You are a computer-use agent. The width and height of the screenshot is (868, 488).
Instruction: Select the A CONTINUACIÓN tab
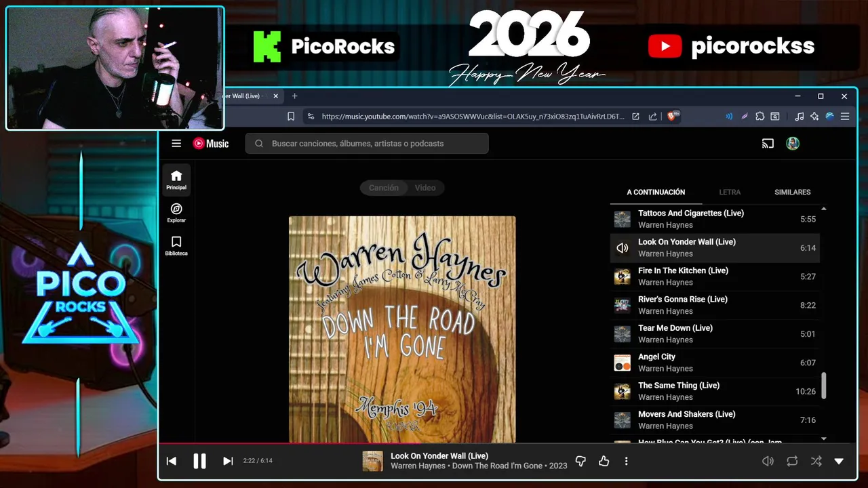656,192
